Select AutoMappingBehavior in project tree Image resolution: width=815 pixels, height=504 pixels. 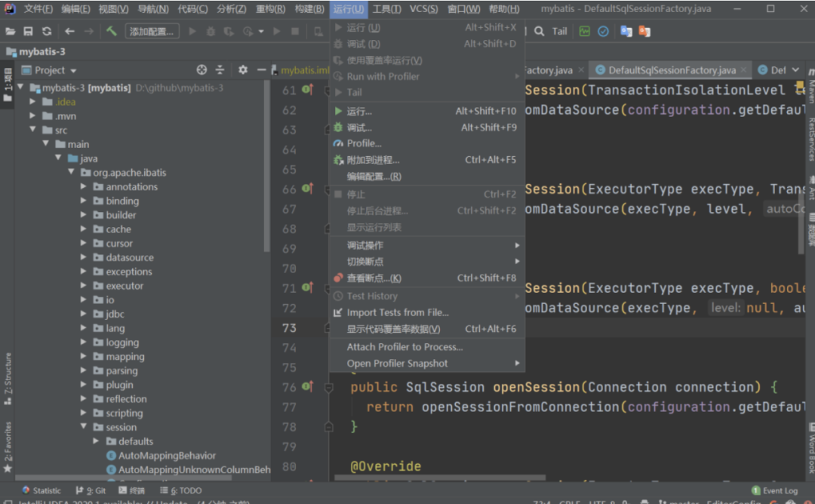[x=167, y=455]
